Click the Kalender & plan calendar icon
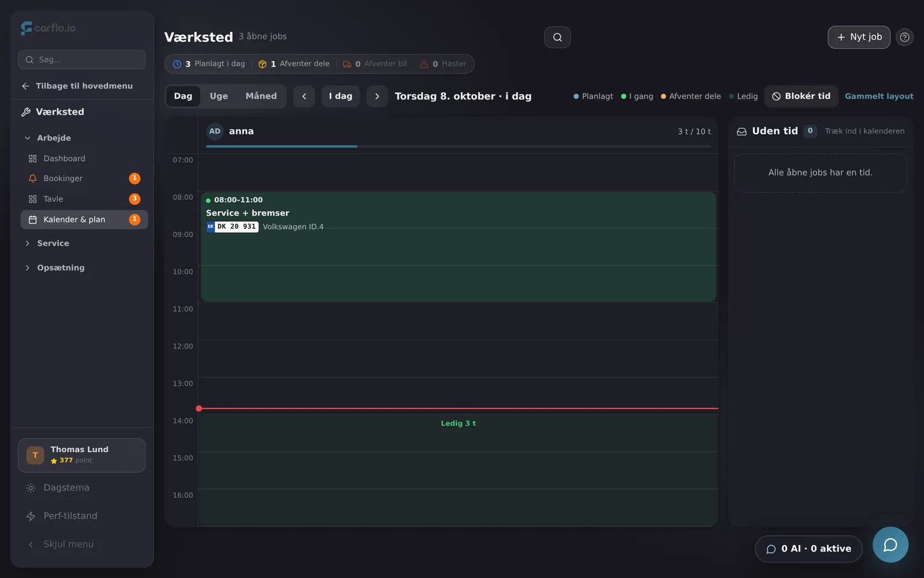Screen dimensions: 924x578 33,220
